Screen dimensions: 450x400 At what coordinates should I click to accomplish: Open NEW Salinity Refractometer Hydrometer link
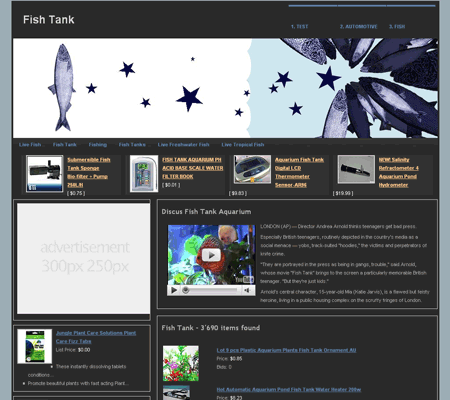pos(399,172)
